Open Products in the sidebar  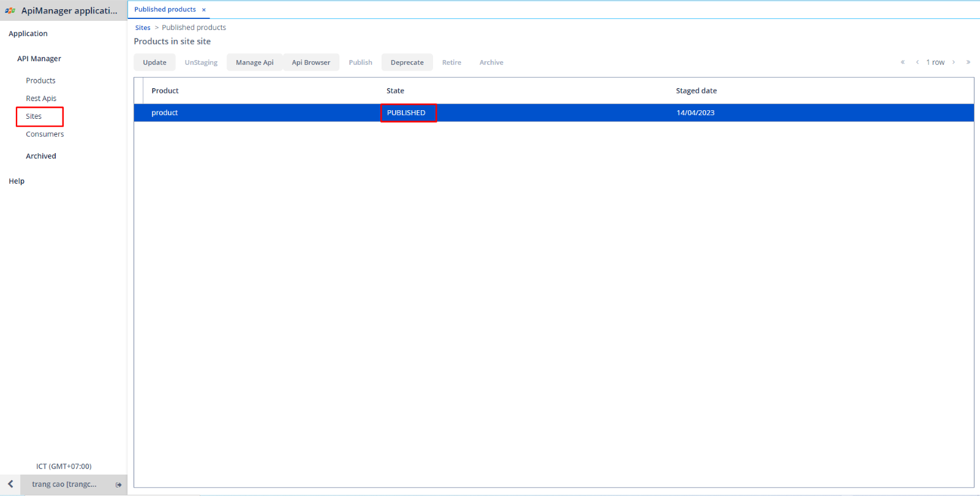(x=40, y=81)
